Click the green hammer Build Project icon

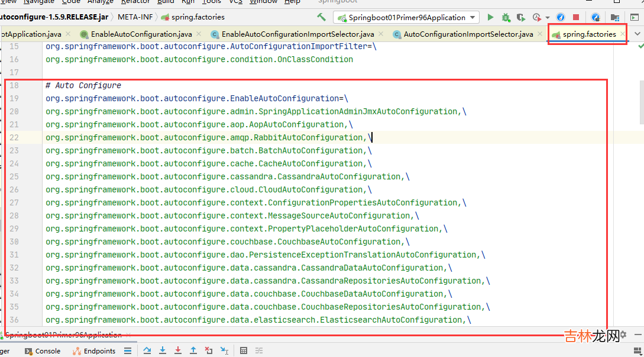pos(321,17)
